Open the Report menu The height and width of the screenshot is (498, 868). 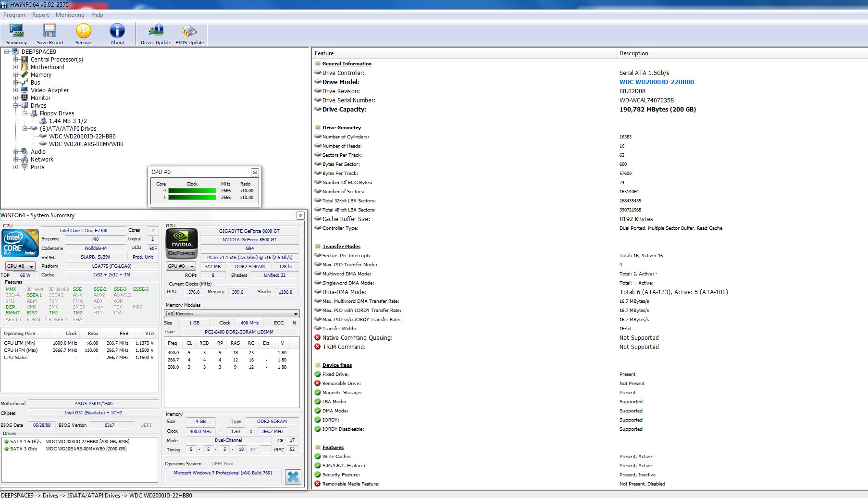point(40,15)
